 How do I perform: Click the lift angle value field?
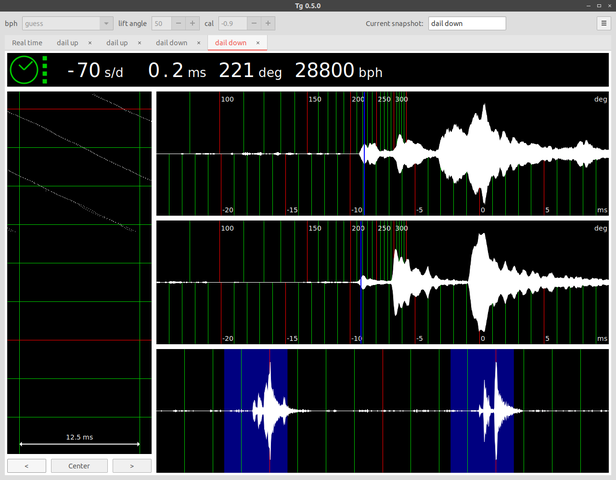[161, 24]
